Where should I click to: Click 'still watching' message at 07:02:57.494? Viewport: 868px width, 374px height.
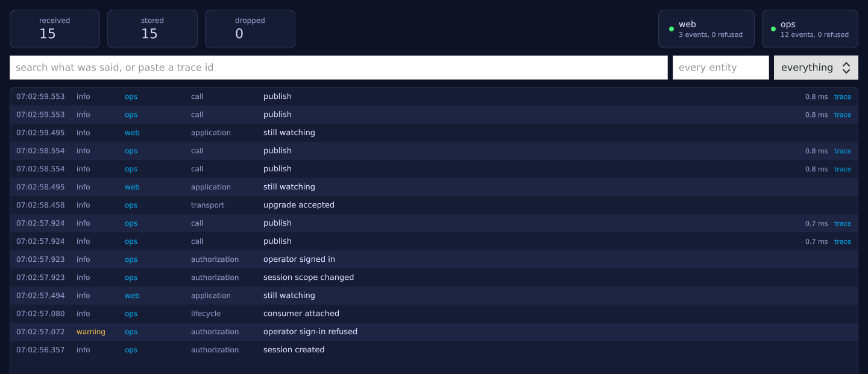(x=289, y=296)
